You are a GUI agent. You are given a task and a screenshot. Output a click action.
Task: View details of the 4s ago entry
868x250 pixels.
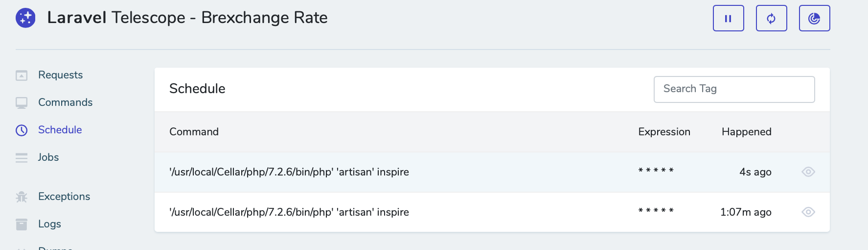[x=808, y=172]
